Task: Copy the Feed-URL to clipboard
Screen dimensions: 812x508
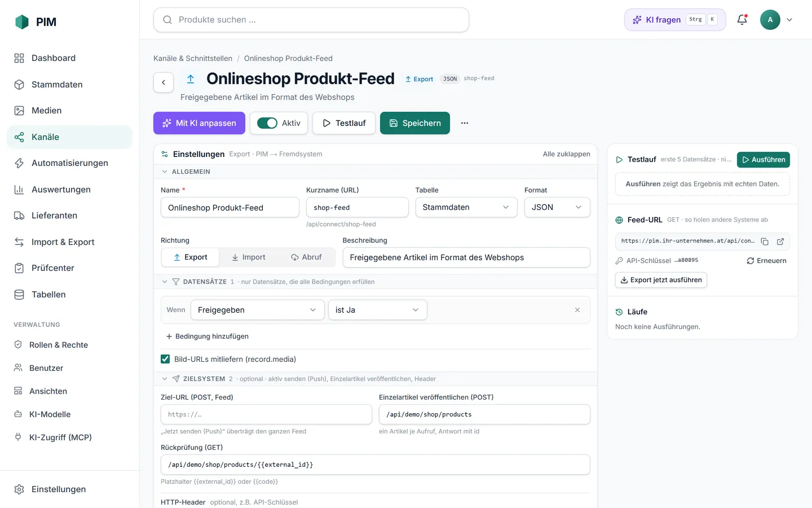Action: point(765,242)
